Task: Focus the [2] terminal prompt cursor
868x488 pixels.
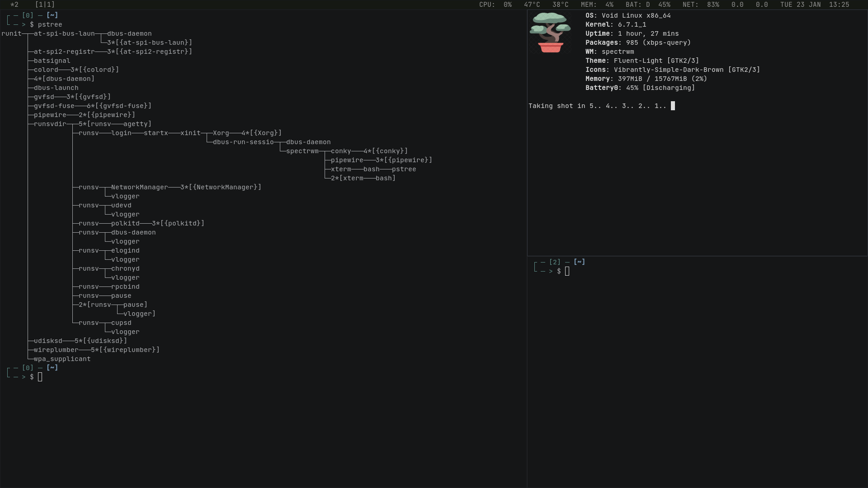Action: [567, 271]
